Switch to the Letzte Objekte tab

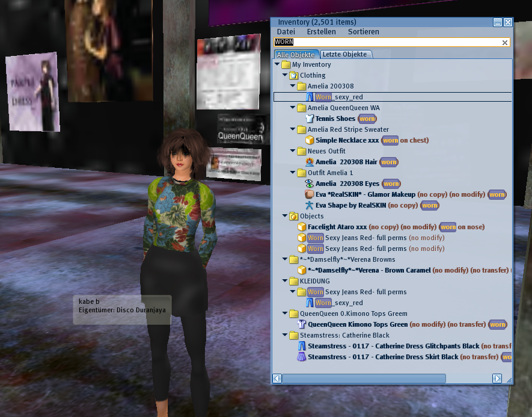point(346,54)
